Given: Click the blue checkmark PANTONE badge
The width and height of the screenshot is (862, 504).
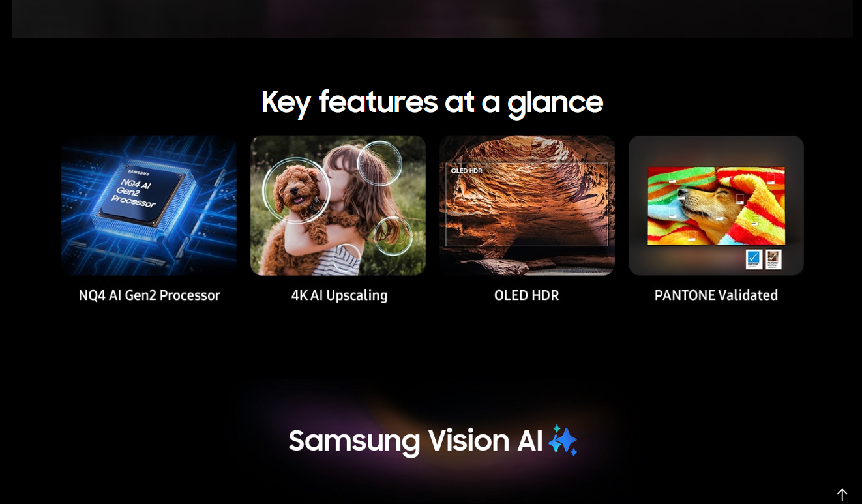Looking at the screenshot, I should coord(754,259).
